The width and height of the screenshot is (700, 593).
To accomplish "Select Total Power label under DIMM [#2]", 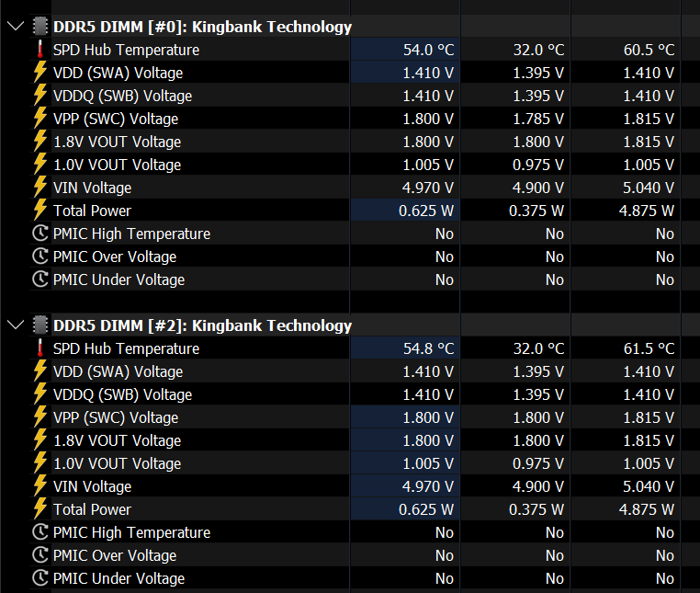I will pyautogui.click(x=93, y=509).
